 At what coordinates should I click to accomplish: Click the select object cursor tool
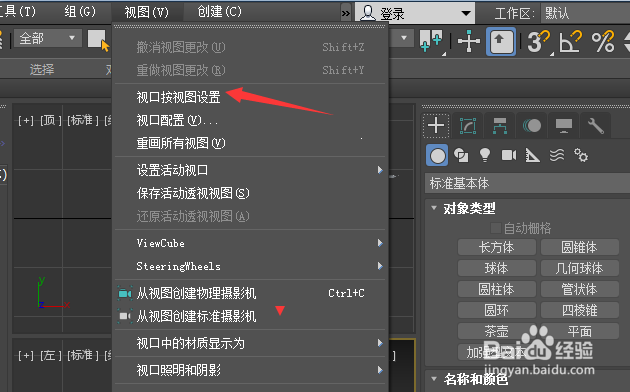(x=98, y=41)
